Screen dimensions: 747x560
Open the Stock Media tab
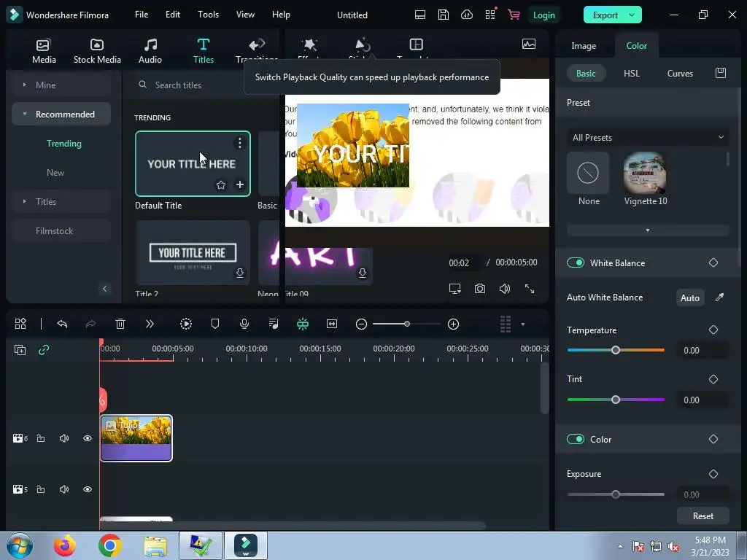pos(97,51)
